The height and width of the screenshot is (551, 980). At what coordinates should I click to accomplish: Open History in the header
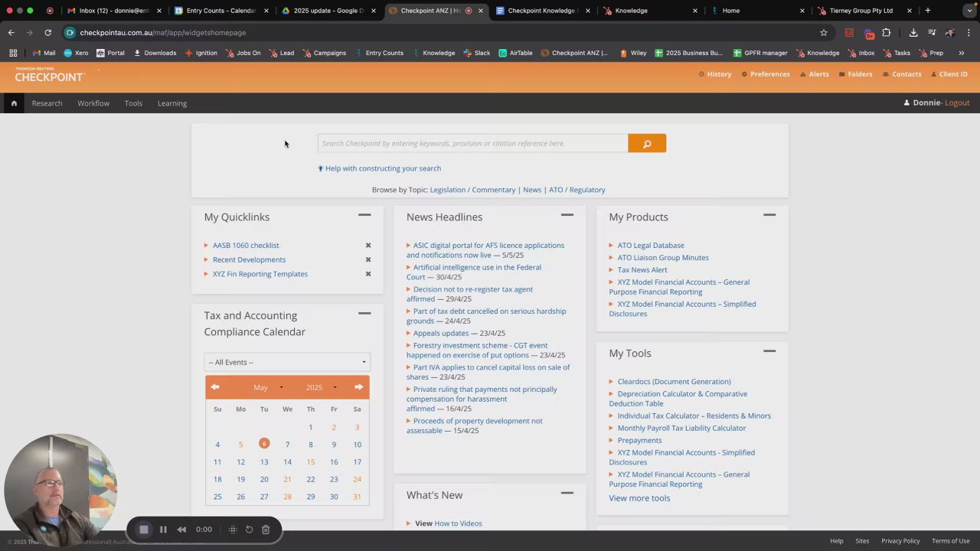point(715,74)
